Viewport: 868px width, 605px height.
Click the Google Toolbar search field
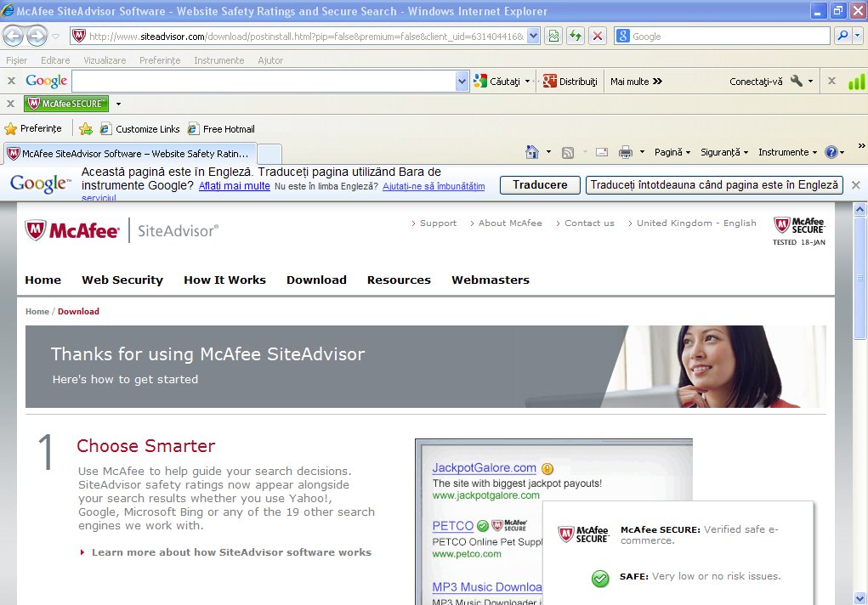coord(264,82)
